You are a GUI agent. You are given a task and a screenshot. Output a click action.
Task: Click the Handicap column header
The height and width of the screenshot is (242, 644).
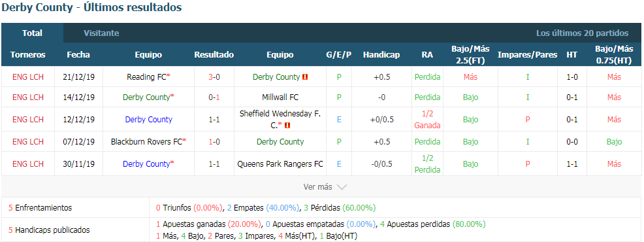[381, 55]
